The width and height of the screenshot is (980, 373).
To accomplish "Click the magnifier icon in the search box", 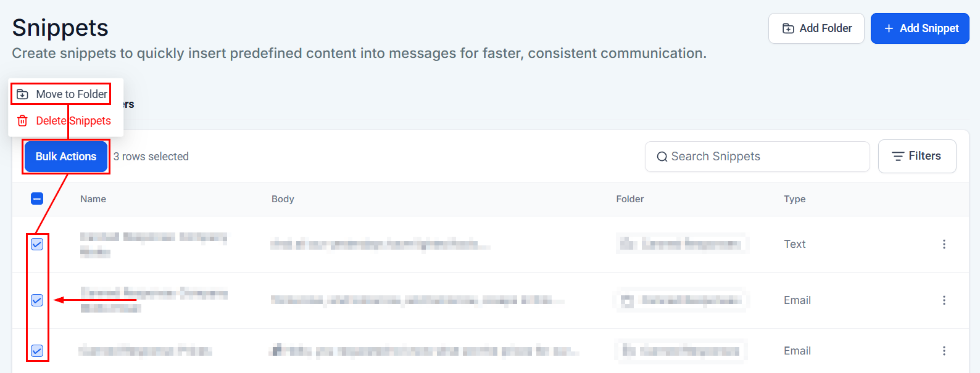I will [662, 157].
